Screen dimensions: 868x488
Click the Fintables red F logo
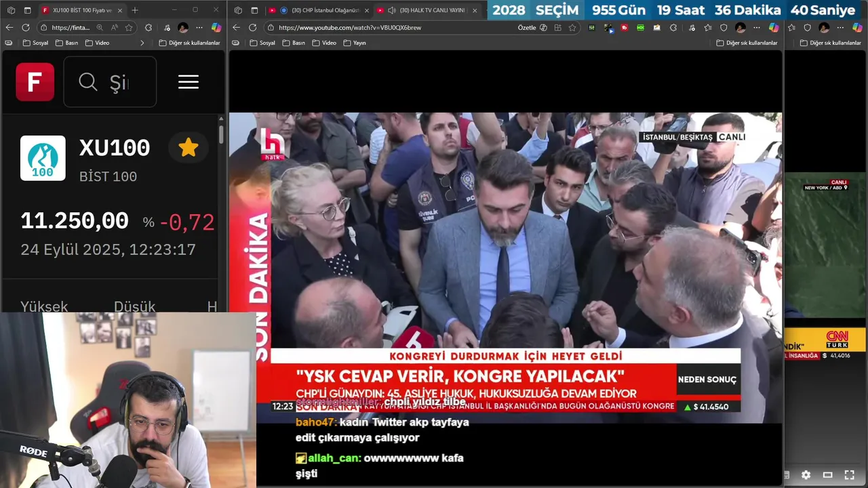(35, 82)
